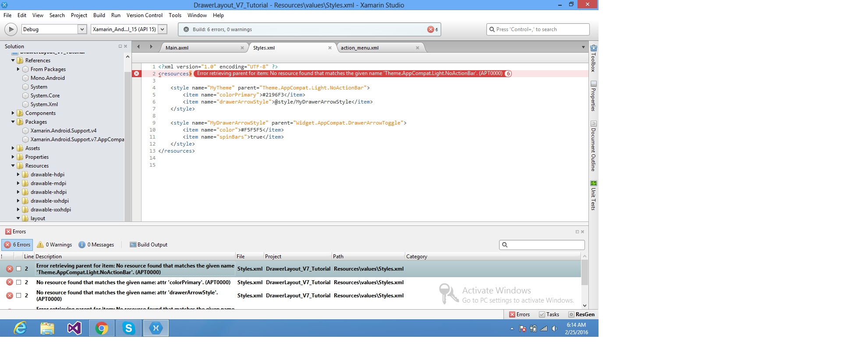Expand the drawable-hdpi folder

(18, 175)
